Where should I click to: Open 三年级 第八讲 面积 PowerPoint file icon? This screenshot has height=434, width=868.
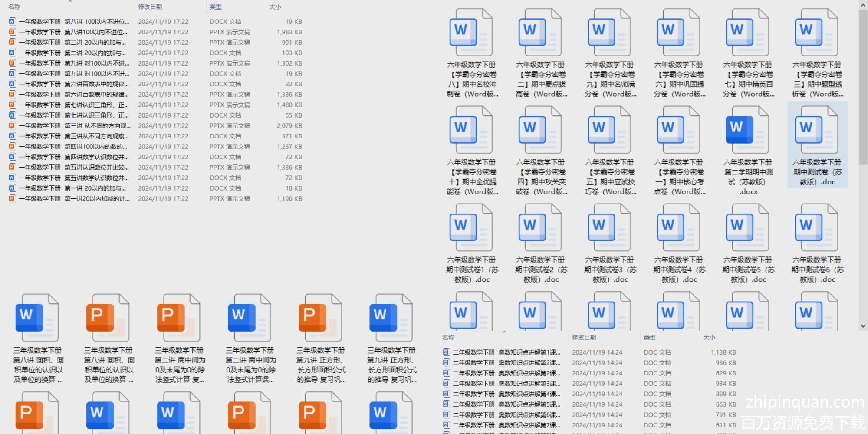tap(108, 318)
